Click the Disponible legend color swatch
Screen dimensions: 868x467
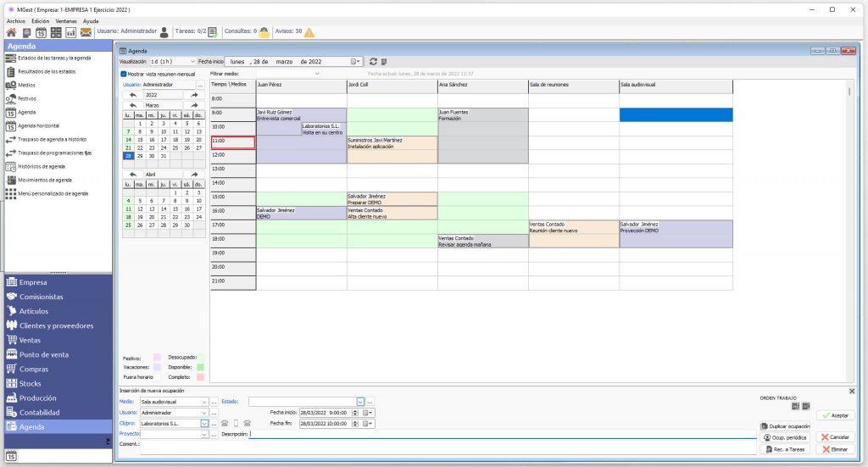point(200,367)
